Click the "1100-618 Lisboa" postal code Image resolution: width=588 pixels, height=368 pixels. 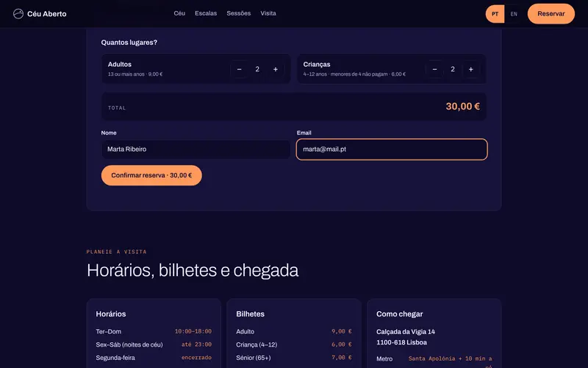(401, 342)
